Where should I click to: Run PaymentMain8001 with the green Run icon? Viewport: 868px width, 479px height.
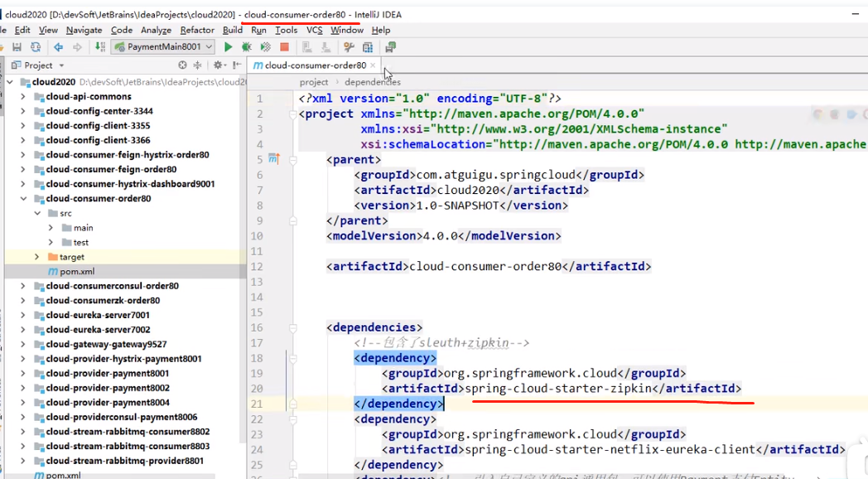click(229, 47)
